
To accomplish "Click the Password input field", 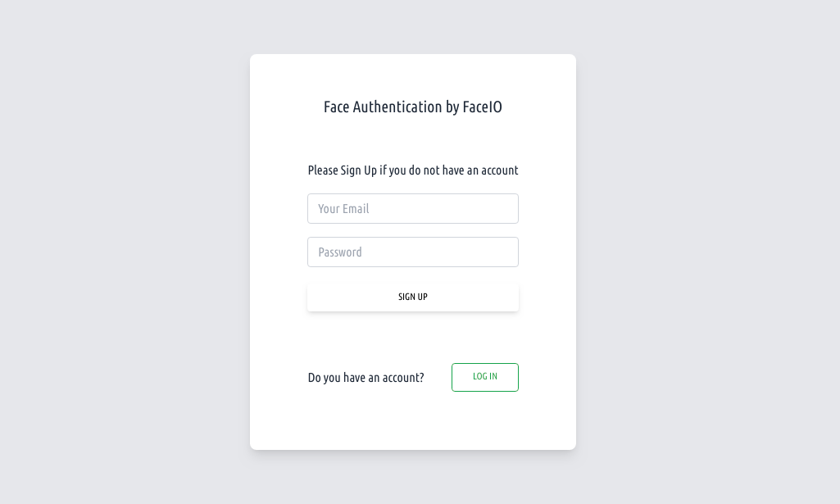I will pyautogui.click(x=412, y=252).
